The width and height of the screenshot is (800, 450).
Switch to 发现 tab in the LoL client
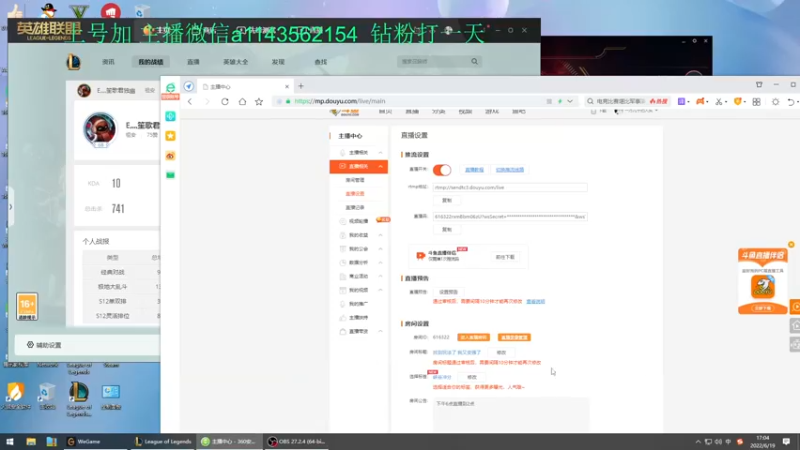[278, 62]
